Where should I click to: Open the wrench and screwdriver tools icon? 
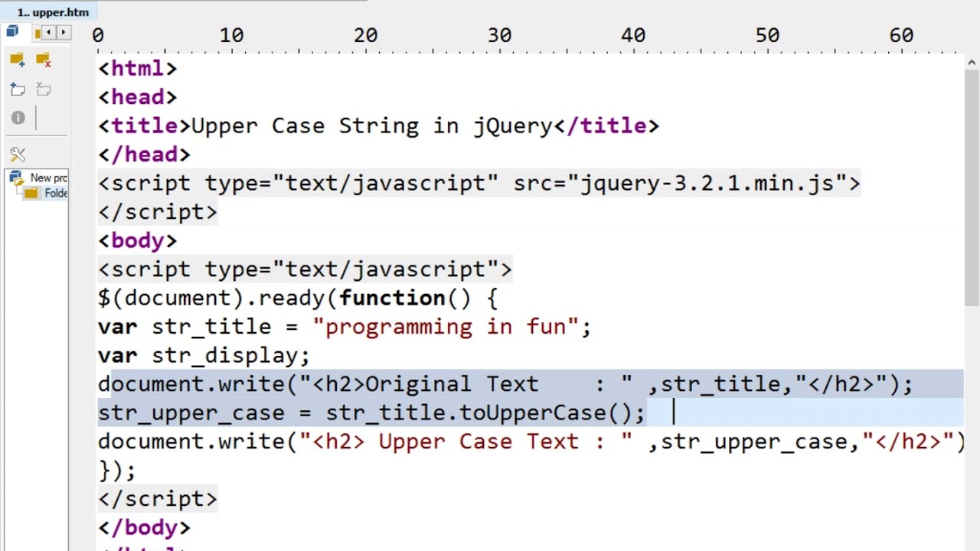click(x=18, y=155)
